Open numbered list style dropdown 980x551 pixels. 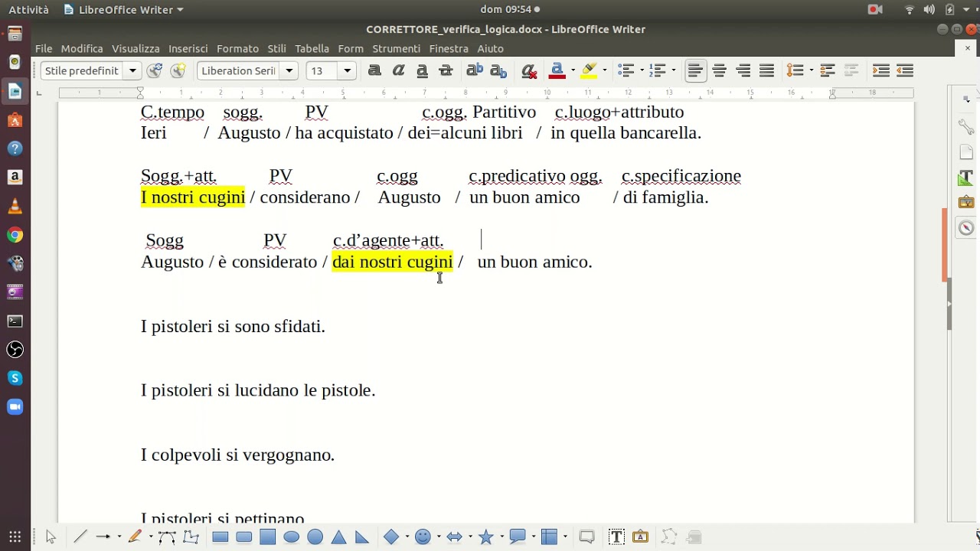(673, 70)
